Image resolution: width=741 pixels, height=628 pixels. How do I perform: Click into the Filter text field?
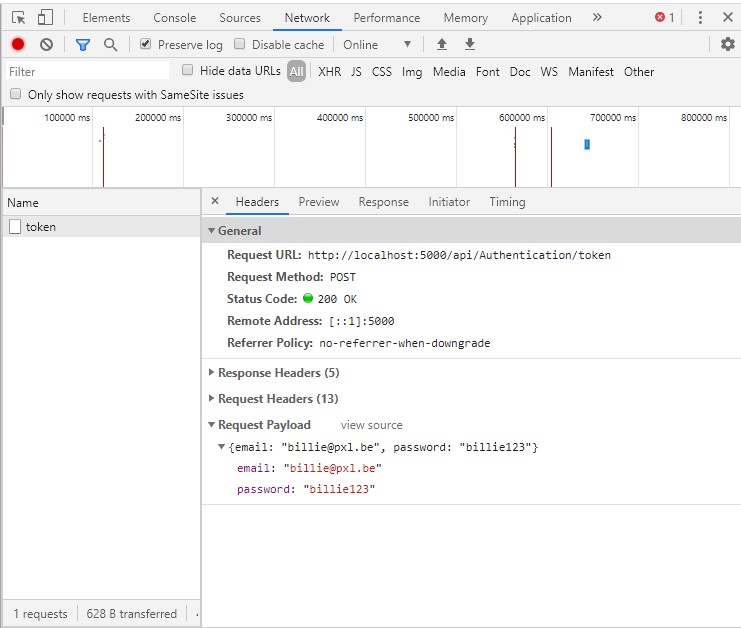pyautogui.click(x=88, y=71)
